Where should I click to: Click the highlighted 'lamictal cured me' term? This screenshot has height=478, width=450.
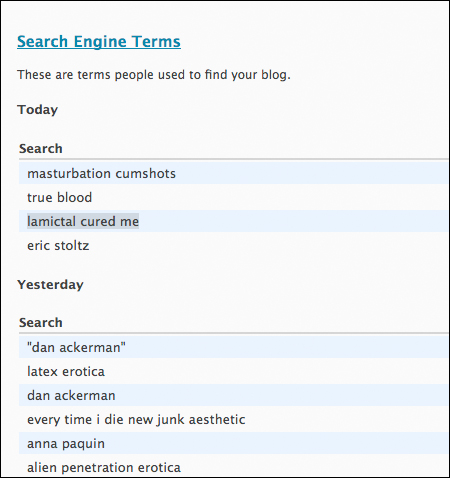83,221
